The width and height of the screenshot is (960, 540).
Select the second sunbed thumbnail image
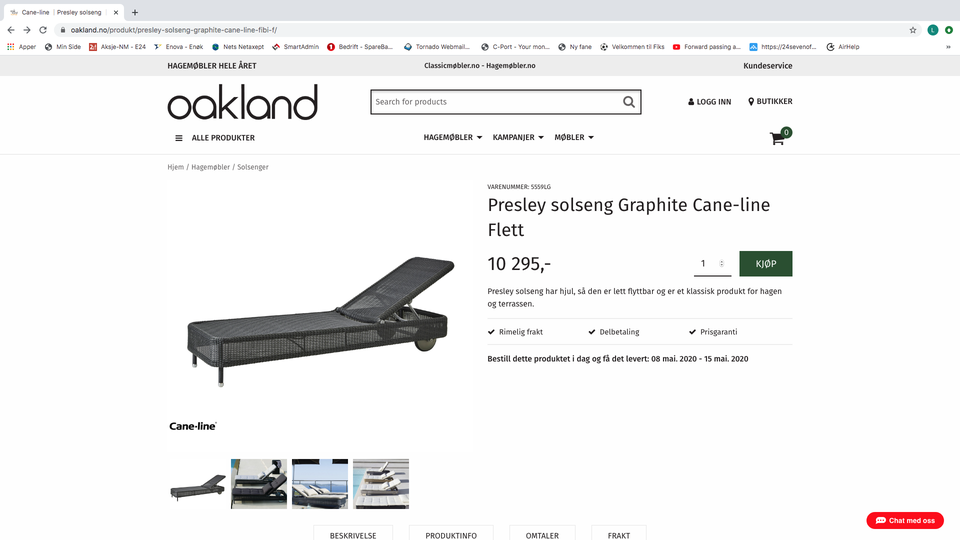tap(258, 484)
